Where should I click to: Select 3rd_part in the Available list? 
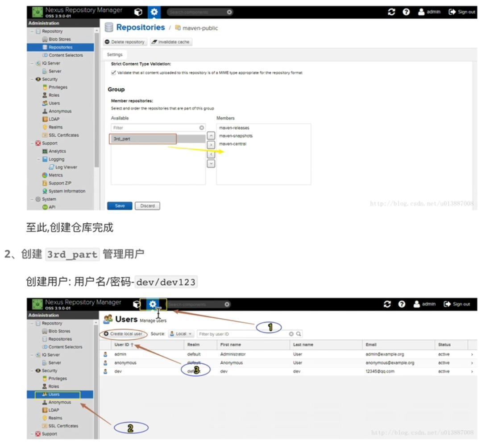tap(158, 139)
